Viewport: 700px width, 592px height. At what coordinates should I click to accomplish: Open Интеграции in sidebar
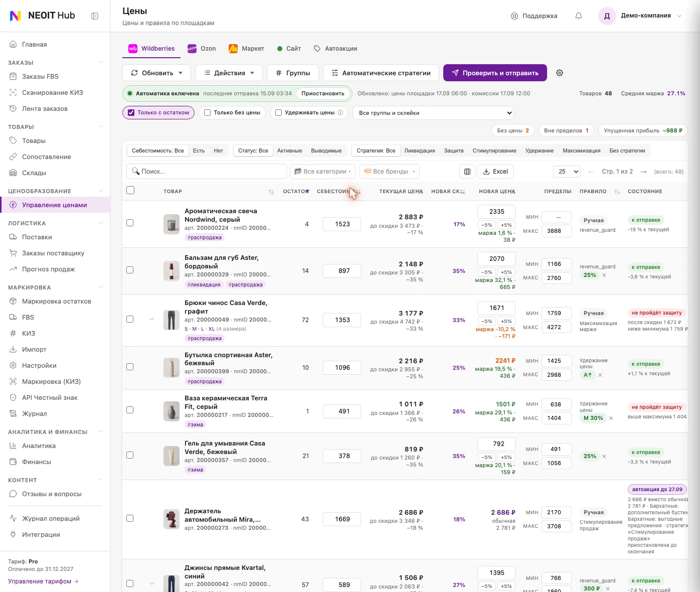pyautogui.click(x=41, y=535)
